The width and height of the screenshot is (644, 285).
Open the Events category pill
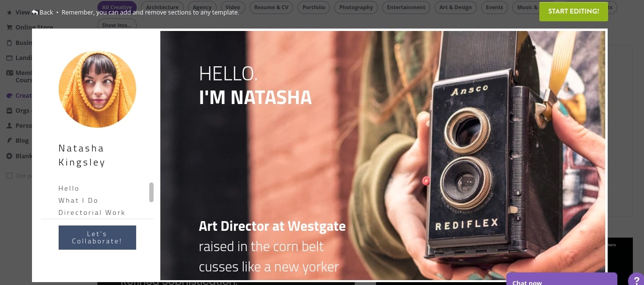click(494, 7)
